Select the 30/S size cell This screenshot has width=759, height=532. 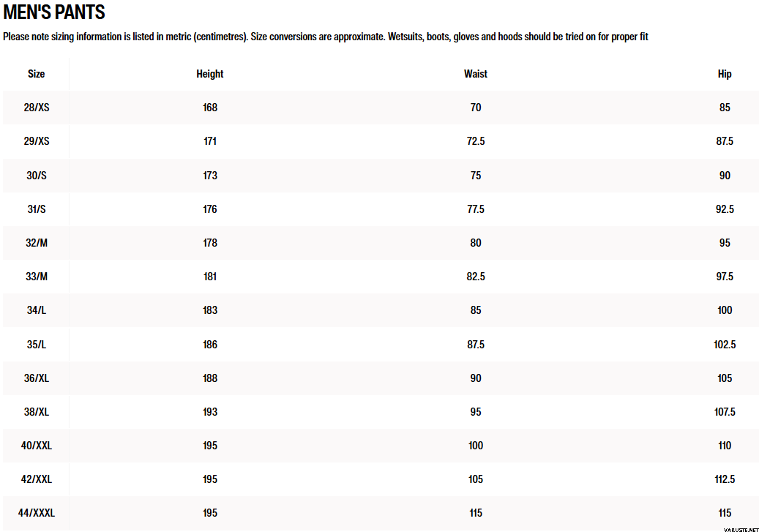click(37, 176)
